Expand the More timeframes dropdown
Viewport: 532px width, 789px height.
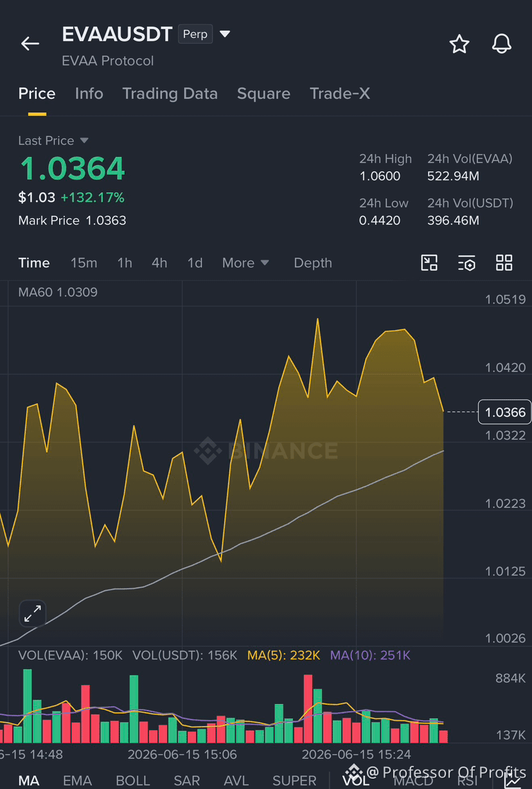click(245, 263)
